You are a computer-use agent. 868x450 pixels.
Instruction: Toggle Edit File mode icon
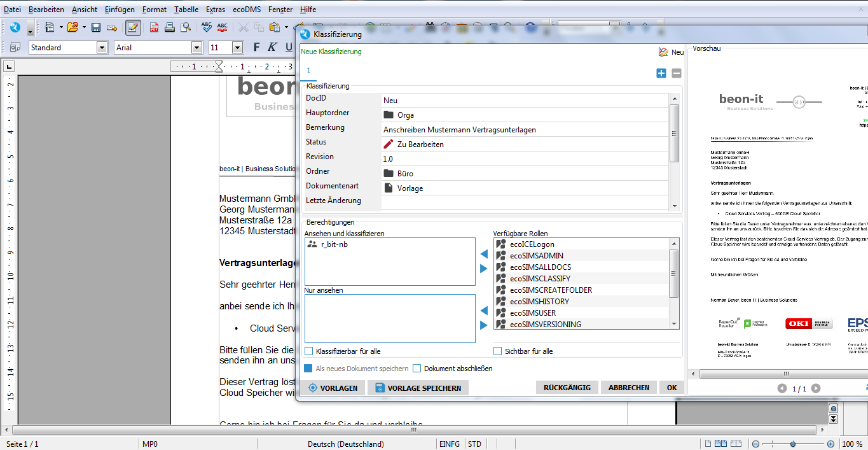click(x=133, y=27)
